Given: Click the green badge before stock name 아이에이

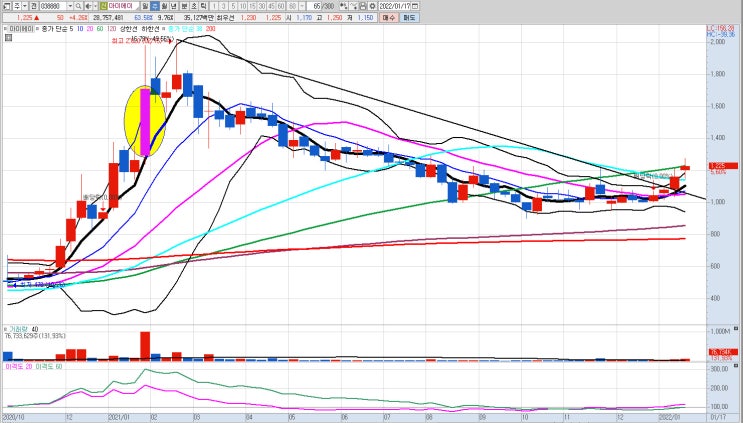Looking at the screenshot, I should (x=103, y=6).
